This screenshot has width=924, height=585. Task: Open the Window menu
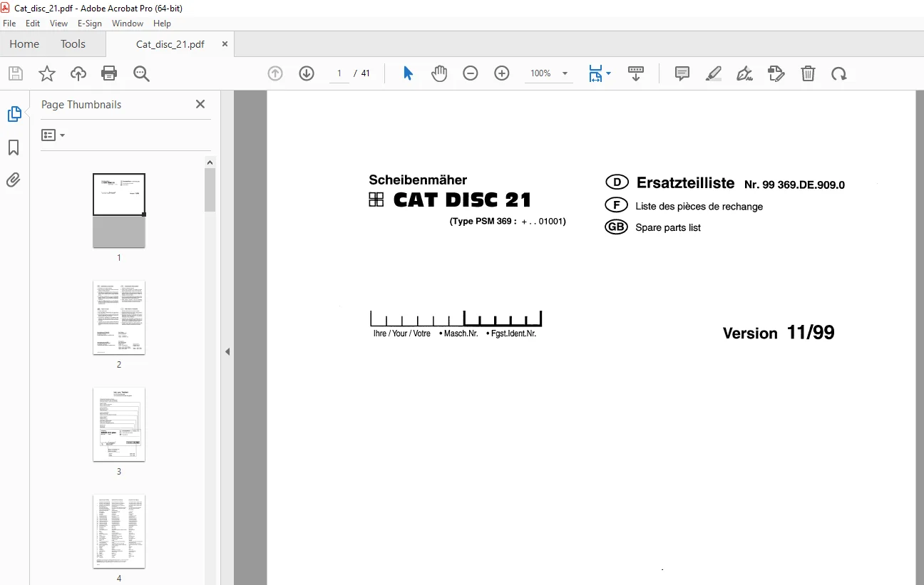[x=128, y=24]
